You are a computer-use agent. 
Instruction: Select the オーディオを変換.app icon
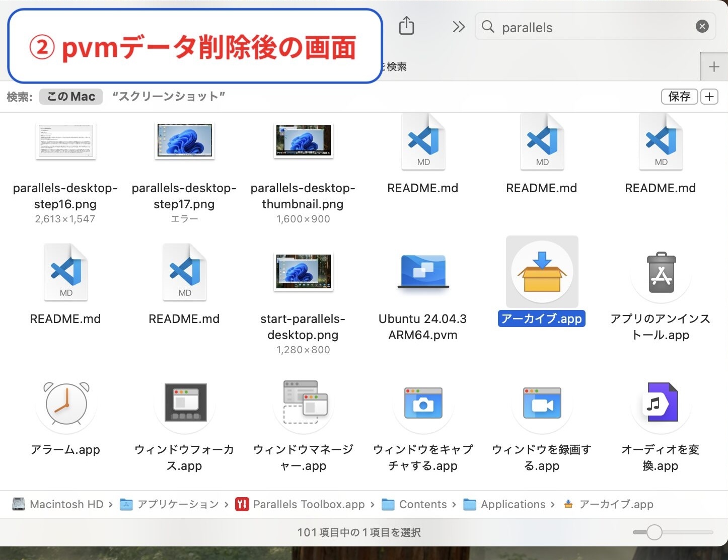[661, 403]
